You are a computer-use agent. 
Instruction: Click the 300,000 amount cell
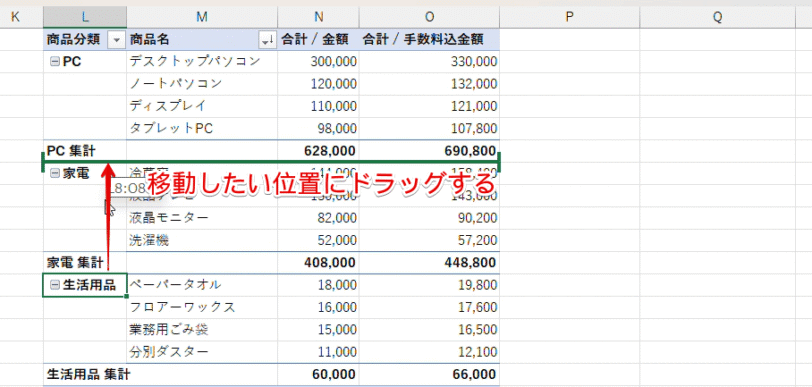pos(318,62)
